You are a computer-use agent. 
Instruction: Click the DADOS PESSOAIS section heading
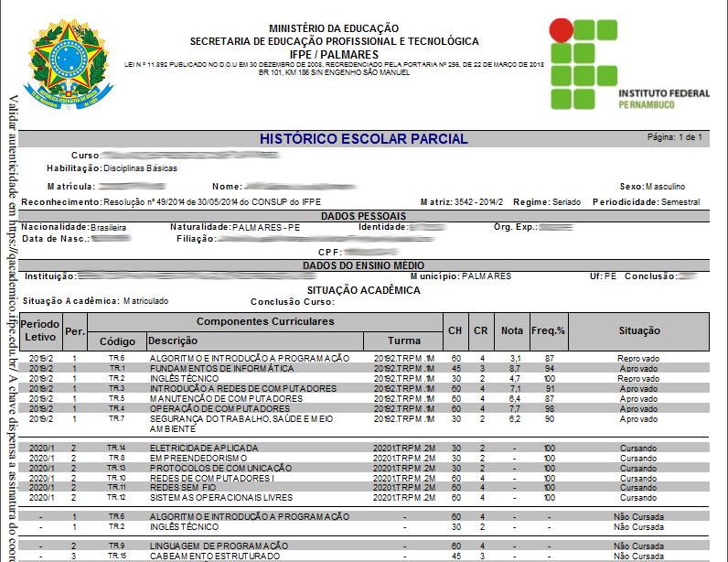(363, 216)
